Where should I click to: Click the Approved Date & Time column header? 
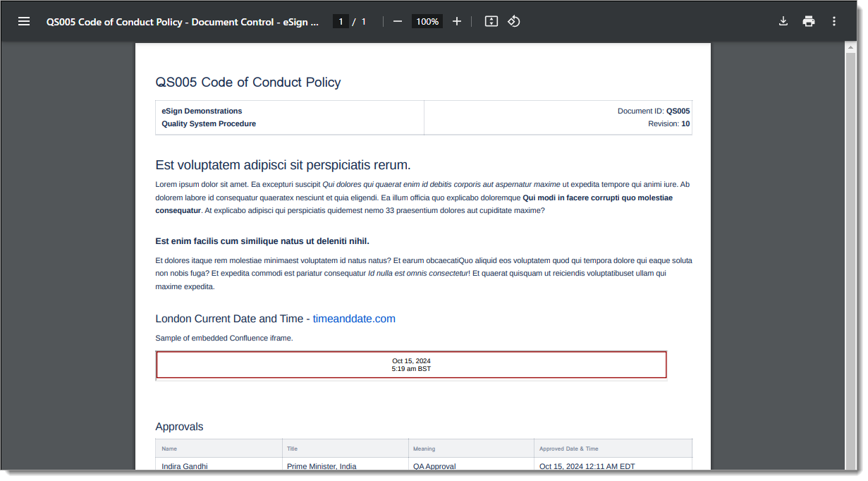[569, 449]
